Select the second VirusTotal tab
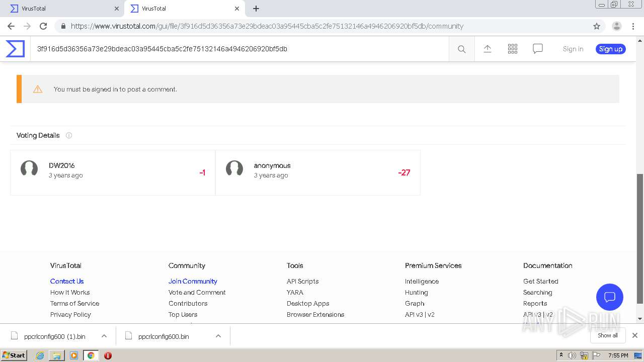Viewport: 644px width, 362px height. (184, 9)
